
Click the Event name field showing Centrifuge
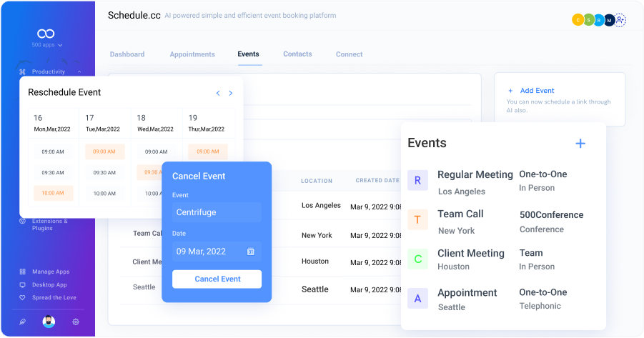click(x=217, y=212)
